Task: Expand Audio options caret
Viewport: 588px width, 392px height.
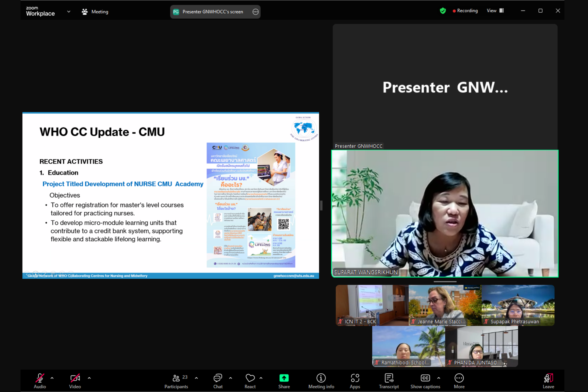Action: 52,378
